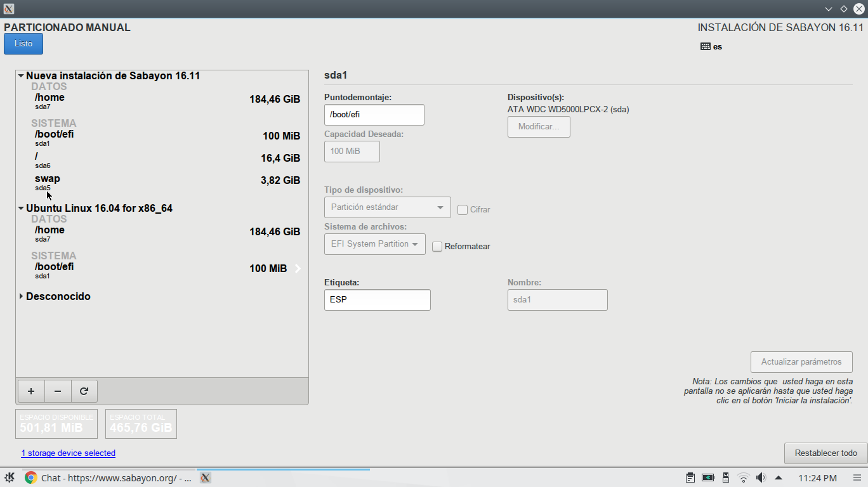
Task: Click the chevron arrow beside Ubuntu /boot/efi
Action: 298,269
